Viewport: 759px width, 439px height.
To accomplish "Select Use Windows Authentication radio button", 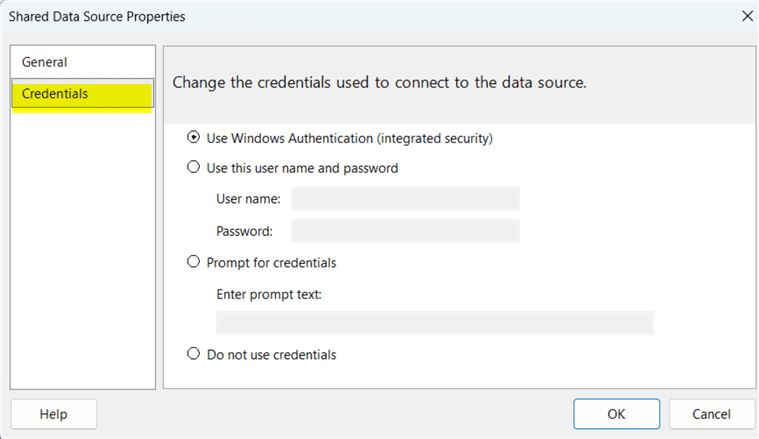I will (x=194, y=138).
